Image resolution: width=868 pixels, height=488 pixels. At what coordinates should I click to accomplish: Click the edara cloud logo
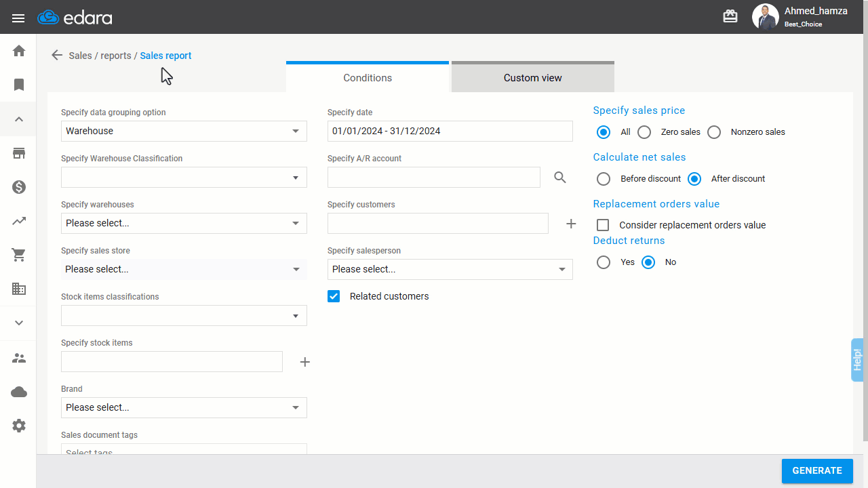[x=75, y=18]
